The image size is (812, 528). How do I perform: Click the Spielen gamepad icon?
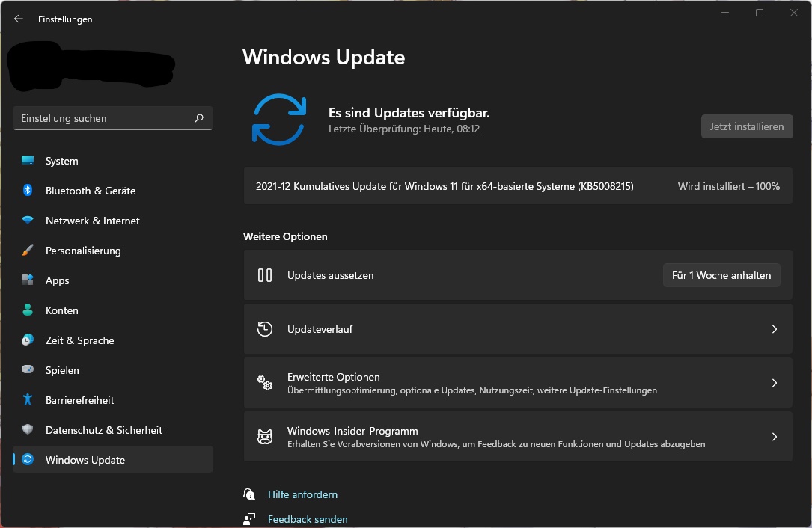coord(28,369)
